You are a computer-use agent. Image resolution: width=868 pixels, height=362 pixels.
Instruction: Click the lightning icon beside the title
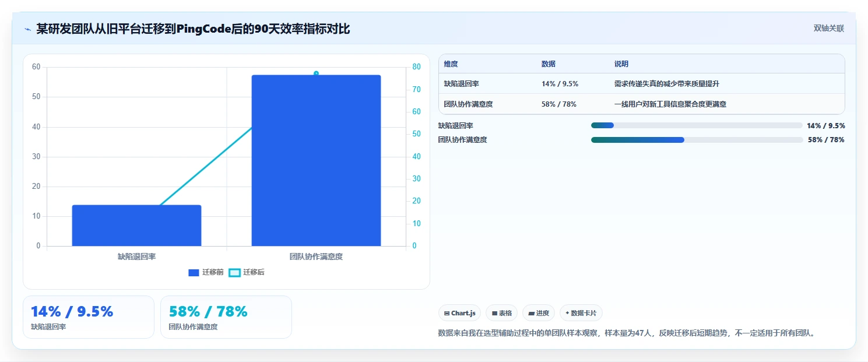click(x=28, y=29)
